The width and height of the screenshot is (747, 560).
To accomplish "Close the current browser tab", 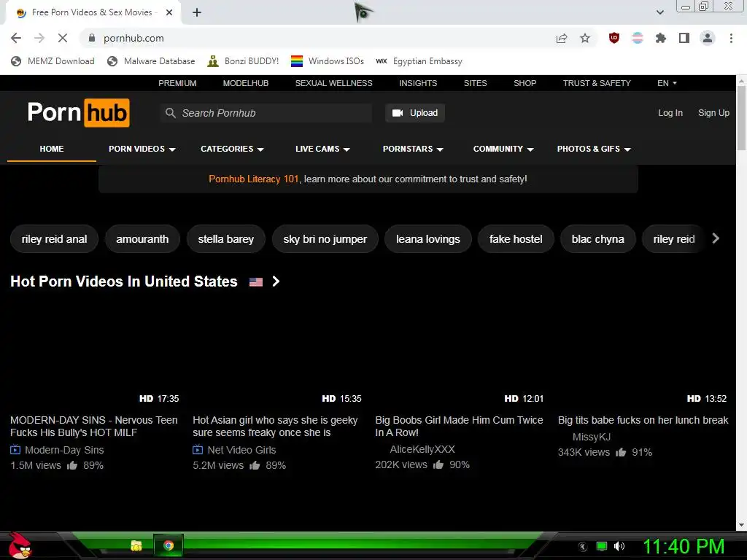I will click(169, 13).
